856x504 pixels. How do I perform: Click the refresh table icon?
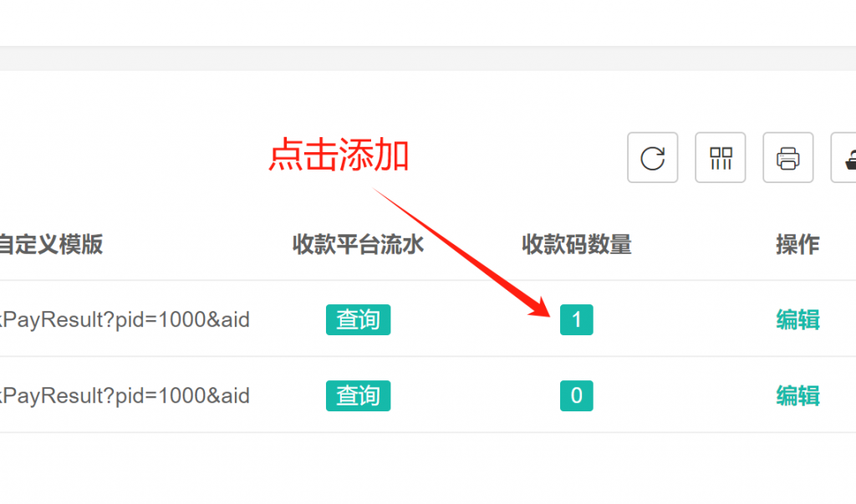[x=652, y=158]
